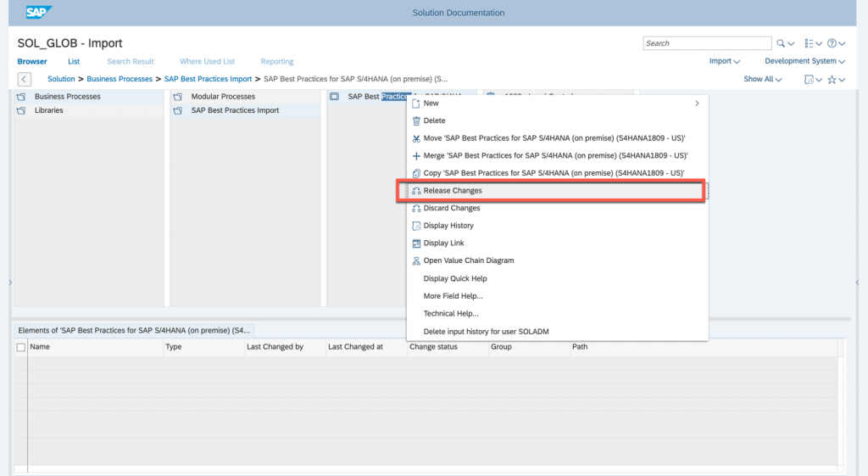The height and width of the screenshot is (476, 868).
Task: Open the help question mark icon
Action: 832,43
